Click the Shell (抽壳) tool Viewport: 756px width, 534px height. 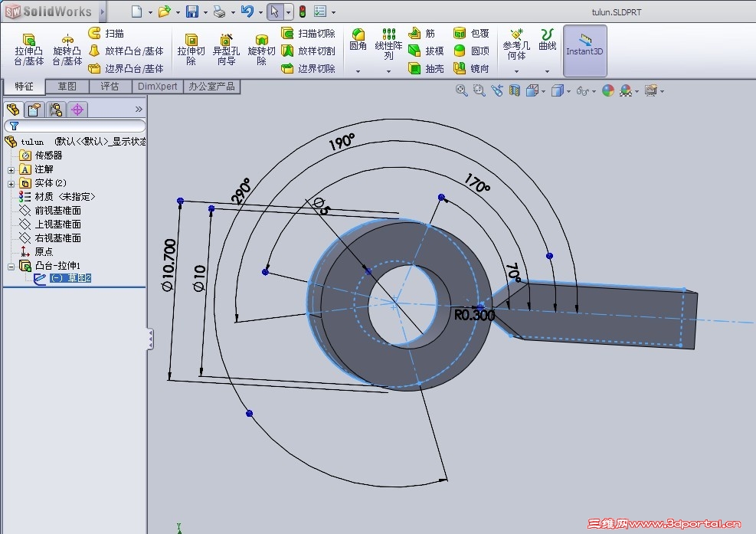426,68
